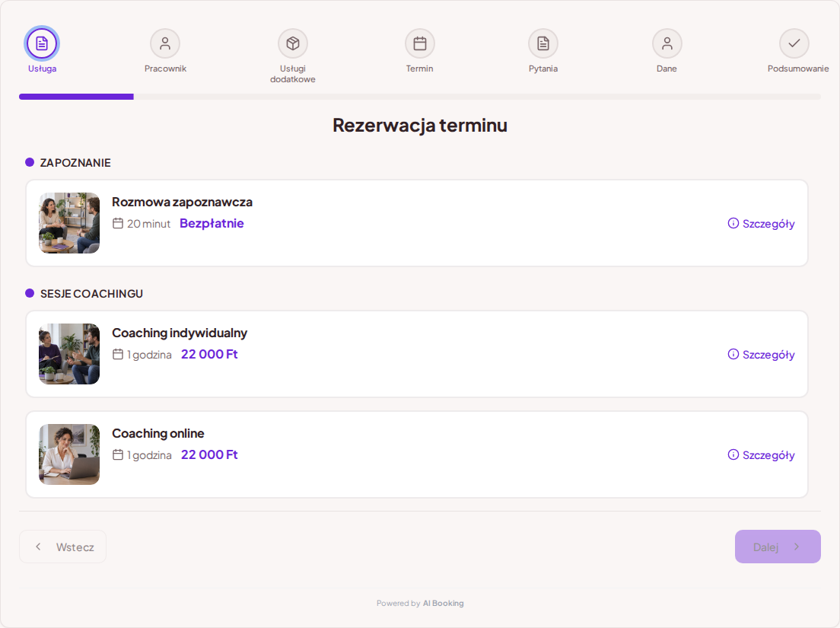Viewport: 840px width, 628px height.
Task: Jump to the Pytania step icon
Action: 543,43
